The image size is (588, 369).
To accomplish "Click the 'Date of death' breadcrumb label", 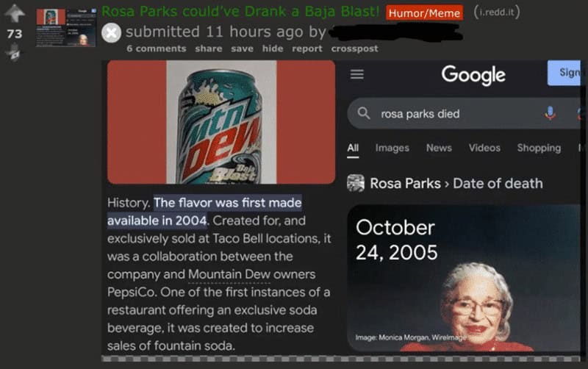I will pyautogui.click(x=498, y=183).
